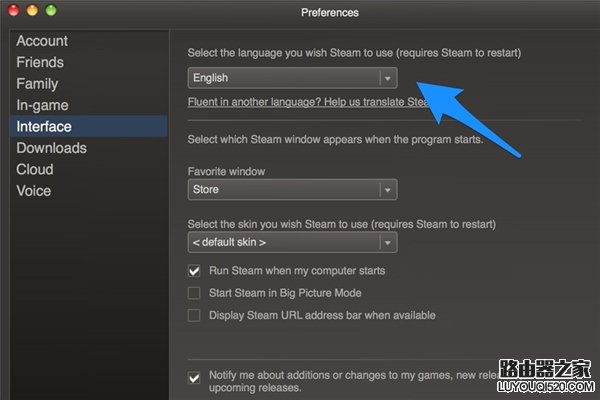This screenshot has height=400, width=600.
Task: Switch to Downloads settings
Action: point(51,148)
